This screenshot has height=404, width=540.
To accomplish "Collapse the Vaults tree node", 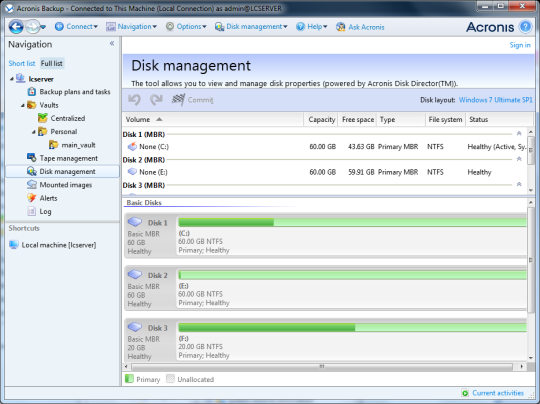I will [x=22, y=105].
